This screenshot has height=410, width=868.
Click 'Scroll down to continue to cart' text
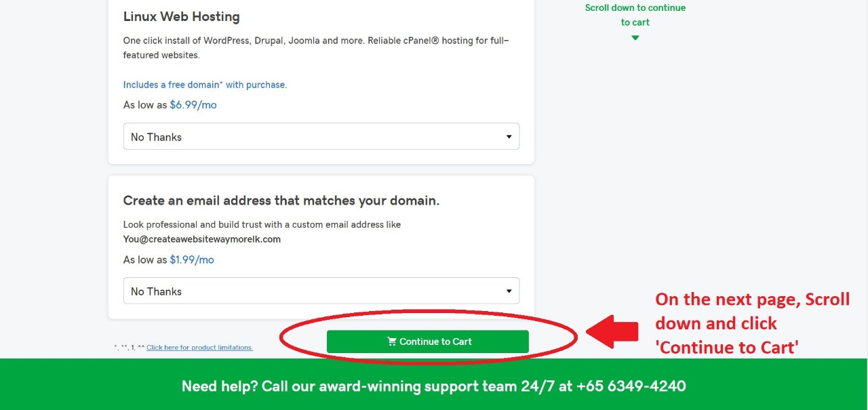click(635, 15)
